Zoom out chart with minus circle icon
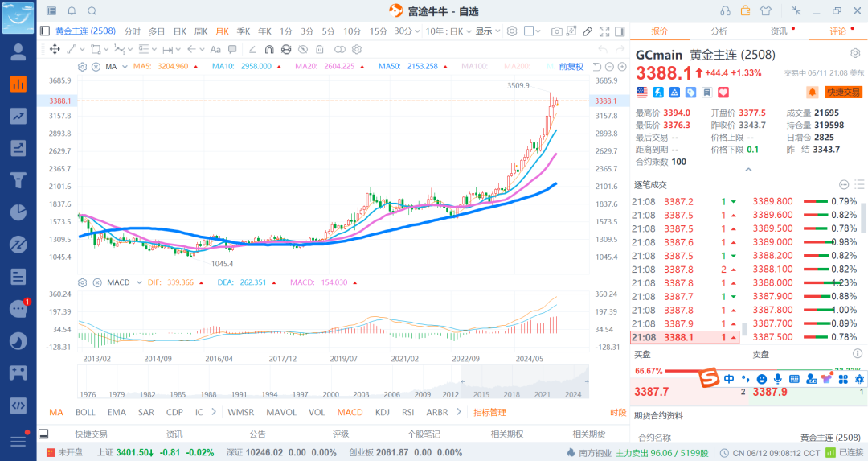 click(609, 67)
